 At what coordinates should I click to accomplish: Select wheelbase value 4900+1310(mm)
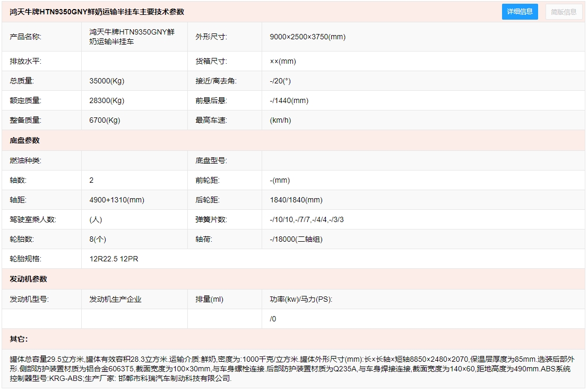[x=117, y=200]
